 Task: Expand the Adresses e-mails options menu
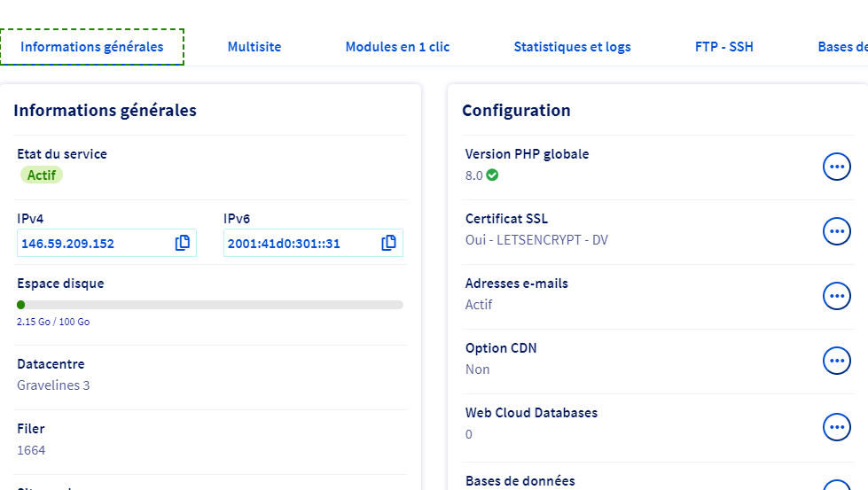(836, 296)
